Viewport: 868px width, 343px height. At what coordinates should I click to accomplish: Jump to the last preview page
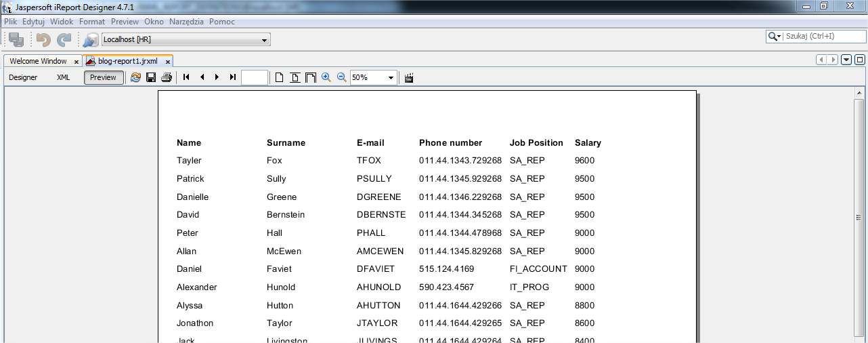(233, 77)
